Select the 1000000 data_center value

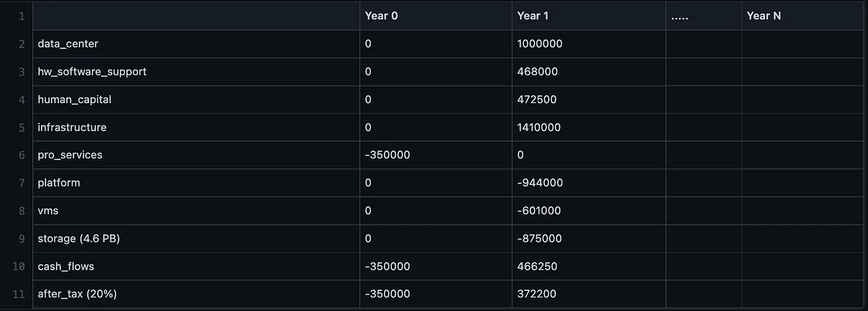point(539,44)
